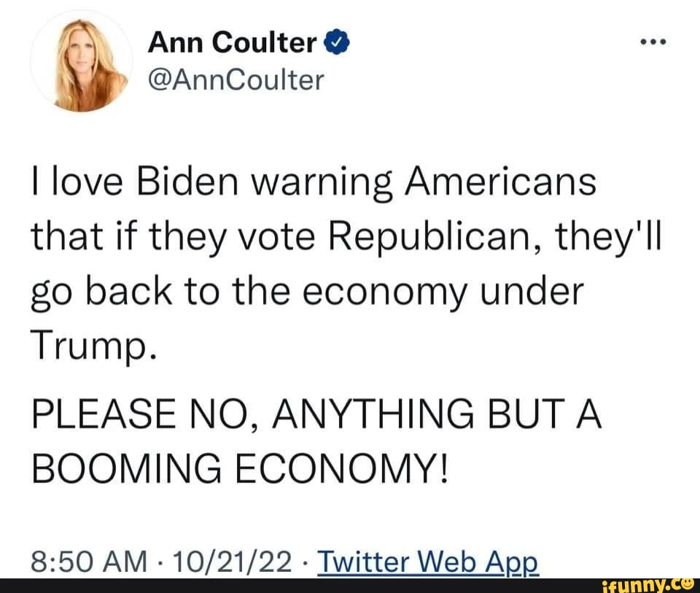The width and height of the screenshot is (700, 593).
Task: Click the 10/21/22 date
Action: tap(231, 562)
